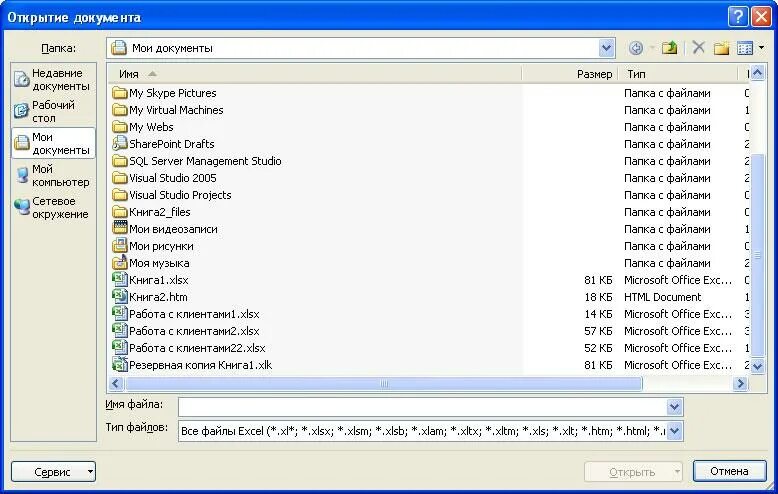Screen dimensions: 778x494
Task: Click the vertical scrollbar down arrow
Action: [757, 366]
